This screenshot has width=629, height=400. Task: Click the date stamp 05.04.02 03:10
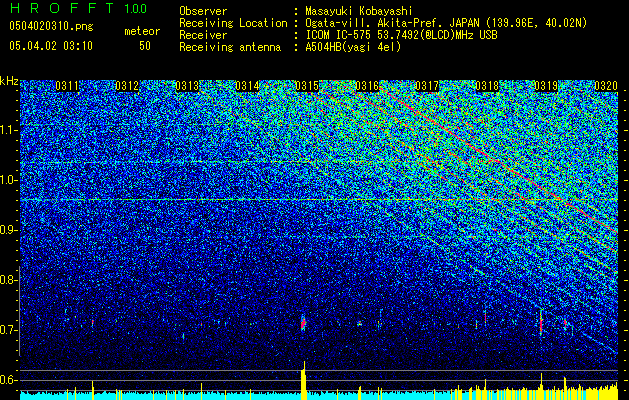[x=51, y=46]
